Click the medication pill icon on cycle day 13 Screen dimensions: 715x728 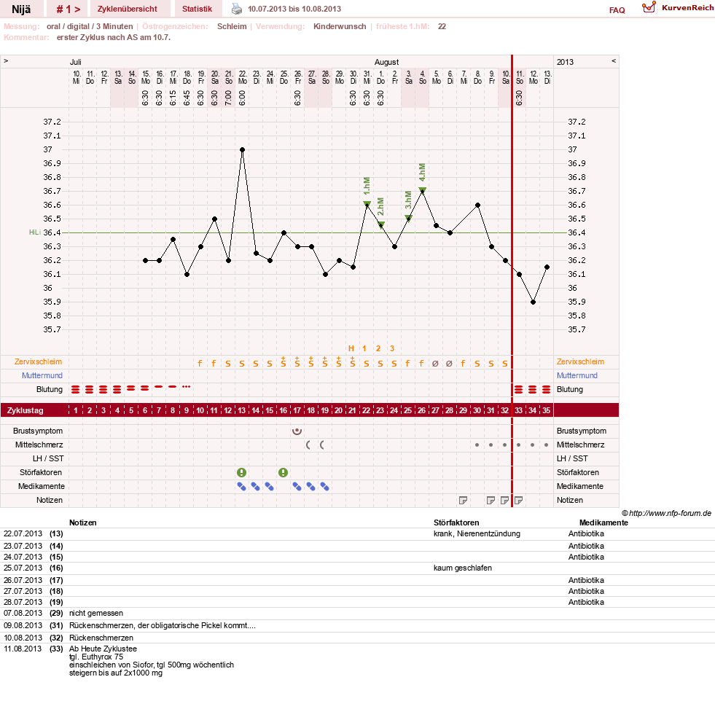[241, 487]
